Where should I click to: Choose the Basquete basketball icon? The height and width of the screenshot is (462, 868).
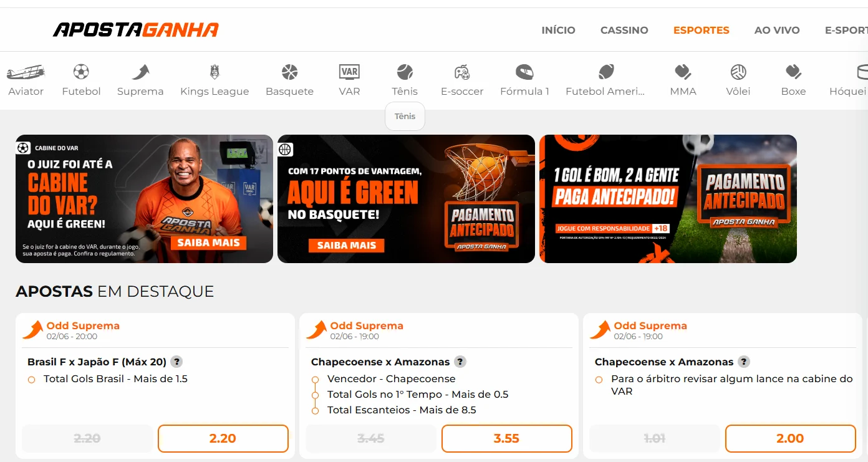click(x=289, y=72)
